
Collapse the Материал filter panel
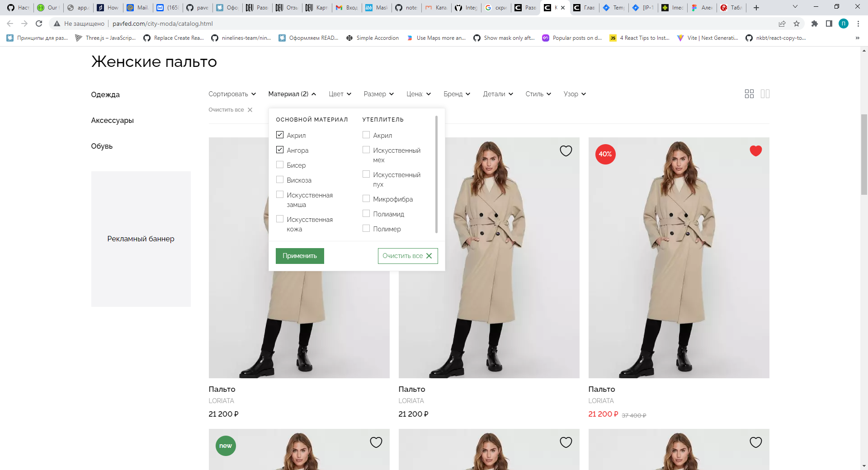point(292,94)
